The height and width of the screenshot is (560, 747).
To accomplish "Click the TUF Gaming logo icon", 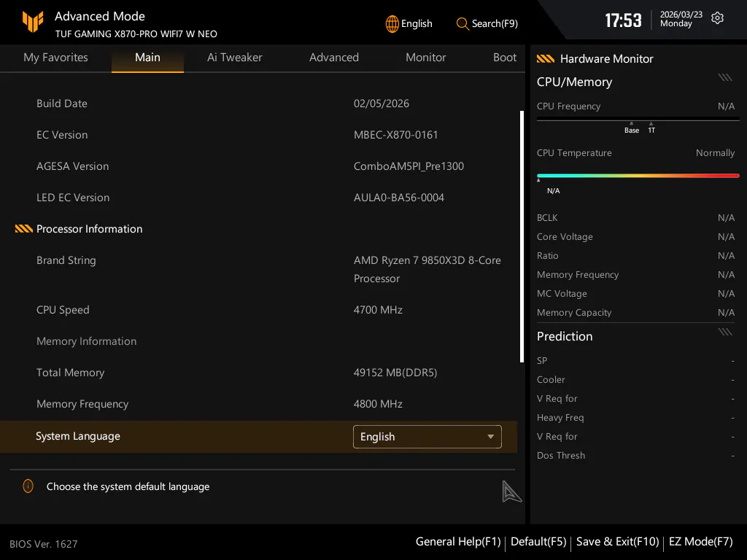I will point(33,21).
